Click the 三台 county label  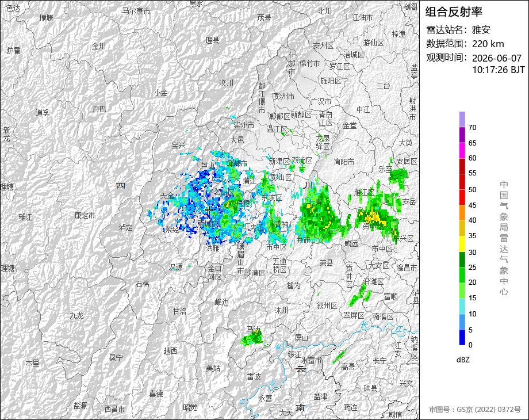[384, 86]
